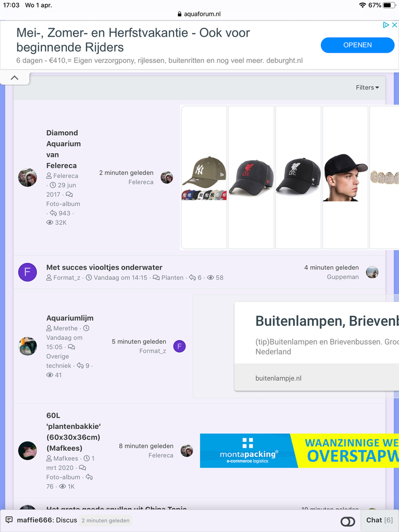The width and height of the screenshot is (399, 532).
Task: Collapse the panel with the up chevron
Action: [x=15, y=78]
